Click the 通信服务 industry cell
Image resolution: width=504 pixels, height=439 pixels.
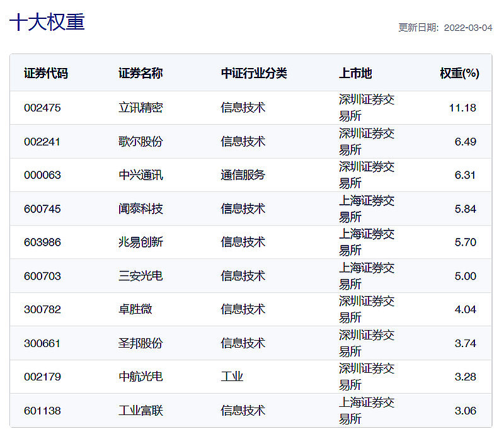243,175
